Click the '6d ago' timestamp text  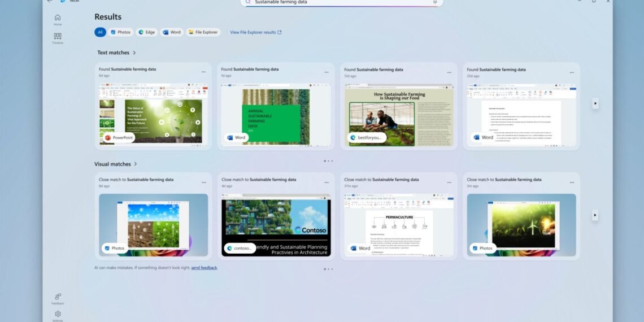(x=104, y=76)
